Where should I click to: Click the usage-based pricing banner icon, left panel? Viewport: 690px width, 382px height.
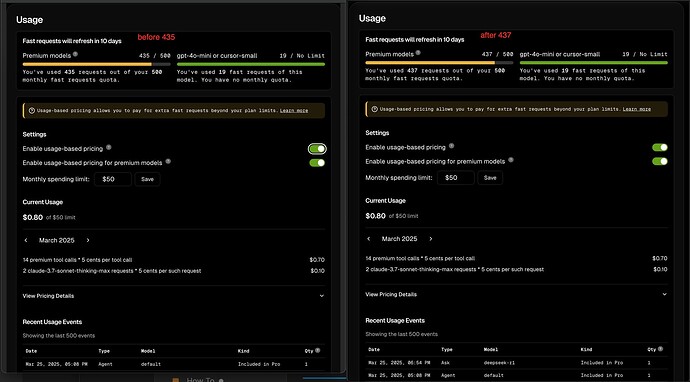pos(32,111)
